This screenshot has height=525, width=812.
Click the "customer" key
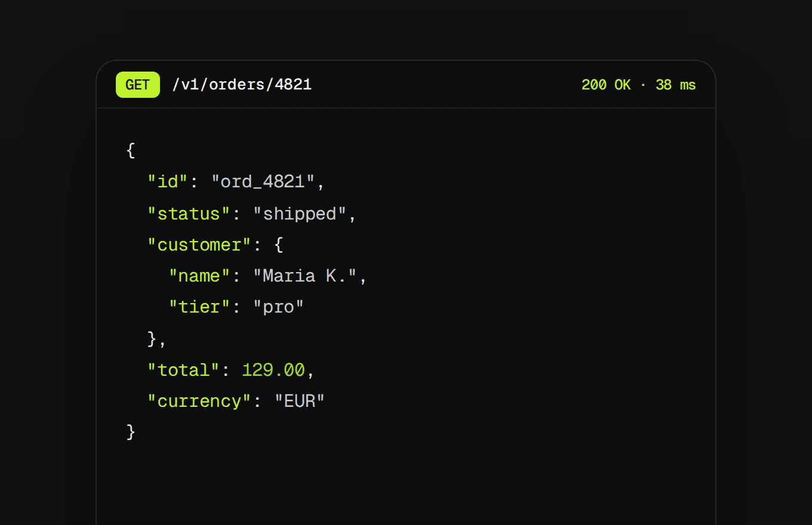(200, 245)
